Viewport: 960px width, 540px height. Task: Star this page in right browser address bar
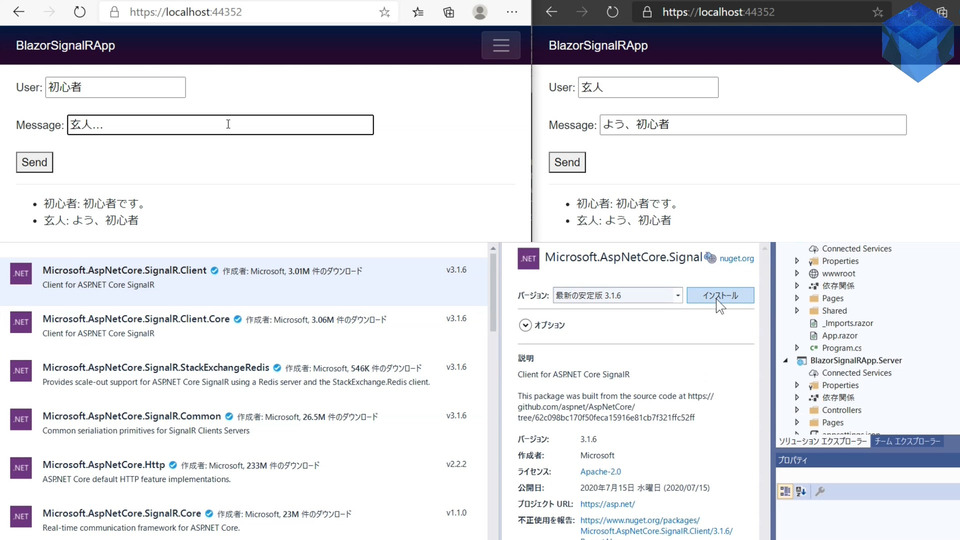[x=878, y=12]
